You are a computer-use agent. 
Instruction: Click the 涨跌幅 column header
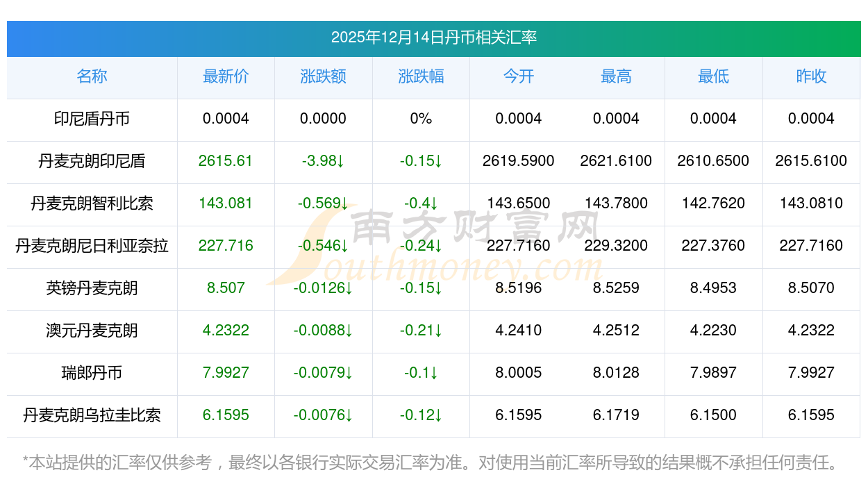(421, 76)
